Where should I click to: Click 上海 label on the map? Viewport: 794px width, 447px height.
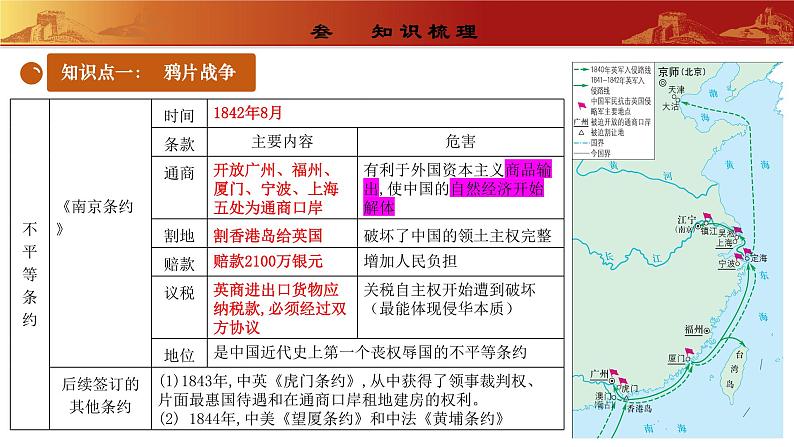pyautogui.click(x=724, y=243)
